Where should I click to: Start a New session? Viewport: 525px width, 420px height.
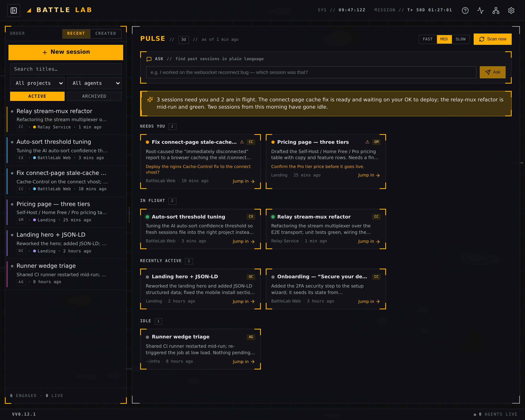(66, 52)
